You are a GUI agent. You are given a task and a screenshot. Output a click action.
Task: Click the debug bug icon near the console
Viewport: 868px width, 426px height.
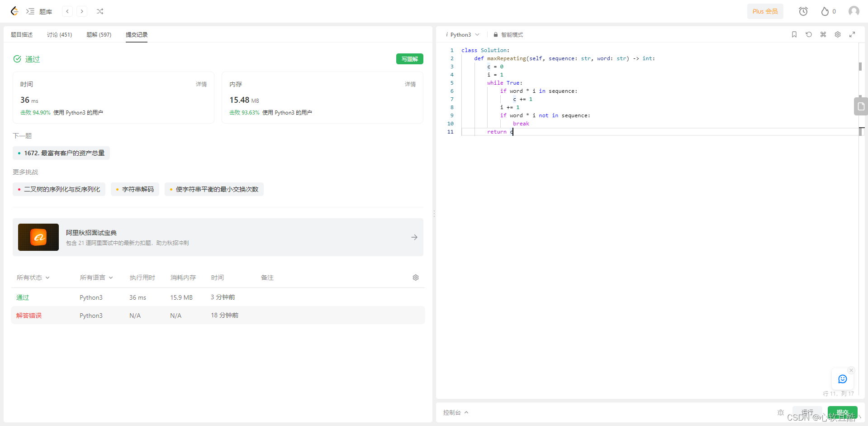[780, 412]
